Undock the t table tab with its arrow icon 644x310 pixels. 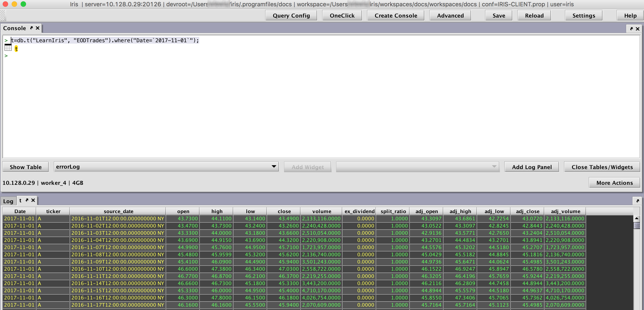pyautogui.click(x=27, y=200)
